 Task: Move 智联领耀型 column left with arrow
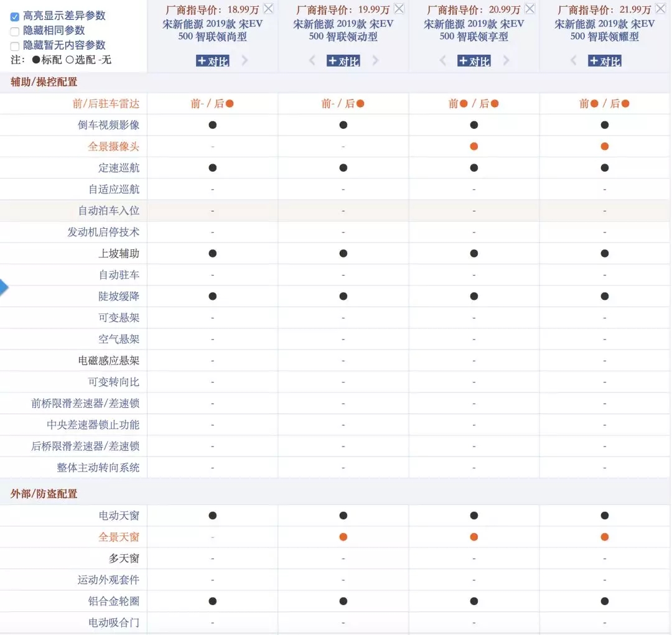(x=574, y=60)
